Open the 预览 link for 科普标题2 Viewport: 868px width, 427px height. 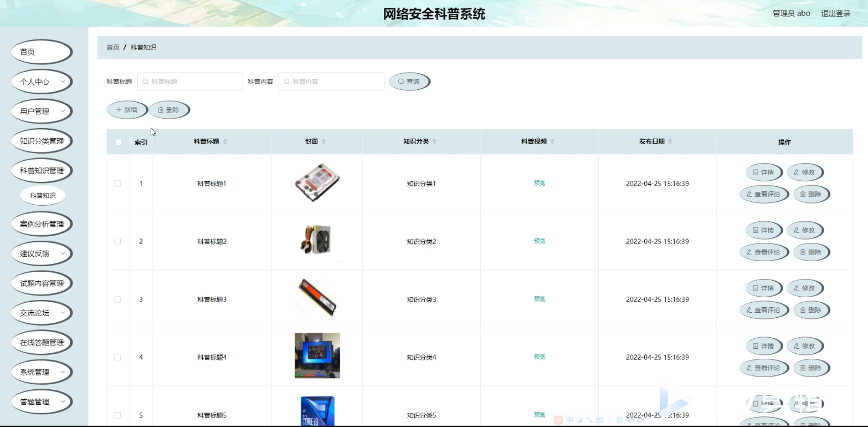[539, 241]
